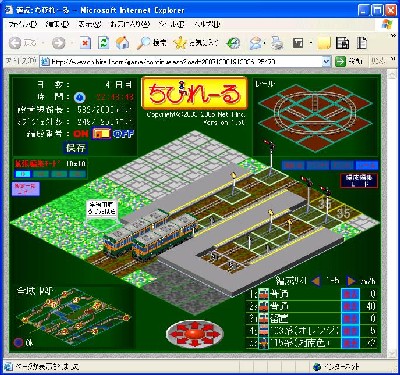400x375 pixels.
Task: Click the green Go arrow button
Action: click(340, 62)
